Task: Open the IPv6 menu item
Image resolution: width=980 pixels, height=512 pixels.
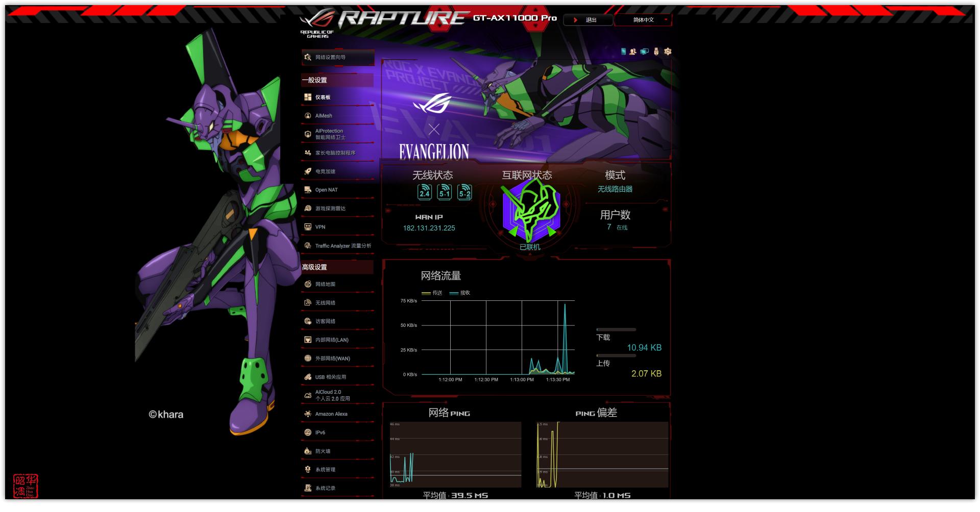Action: [337, 432]
